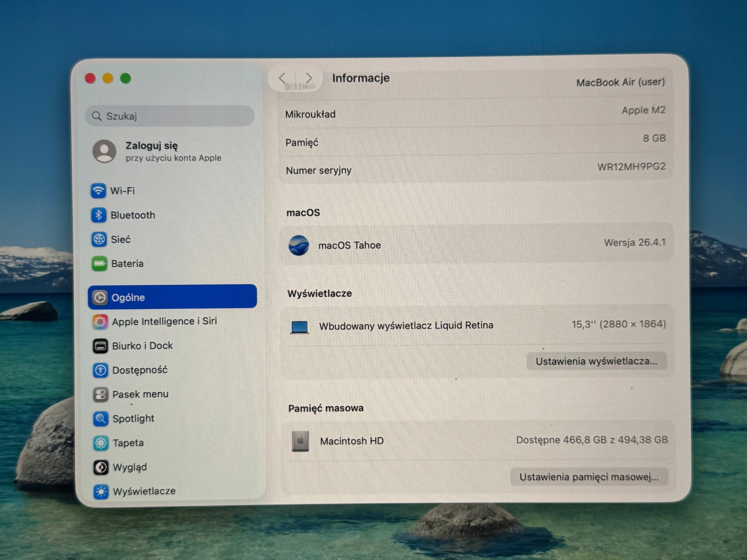Viewport: 747px width, 560px height.
Task: Click Wersja 26.4.1 text
Action: pos(635,242)
